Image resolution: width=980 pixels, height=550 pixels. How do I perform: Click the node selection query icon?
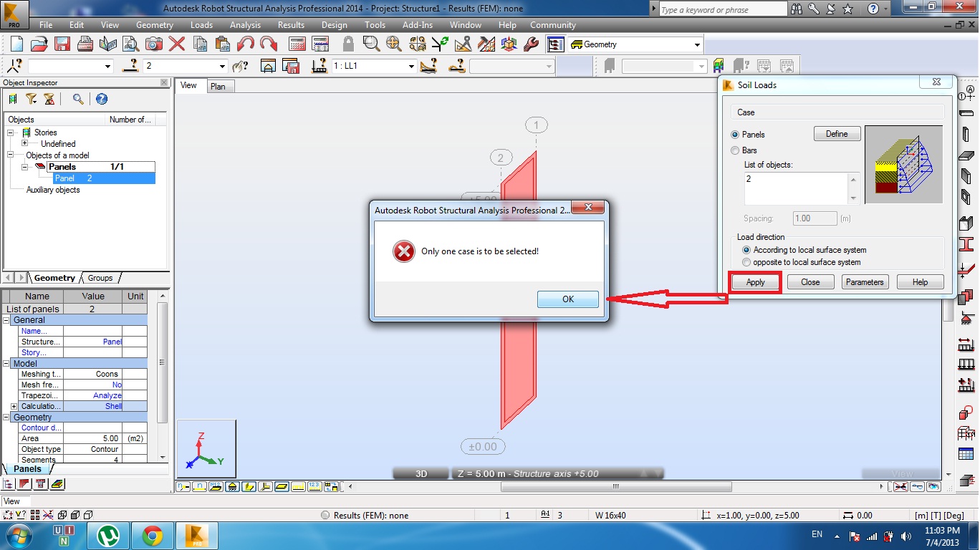(x=14, y=66)
